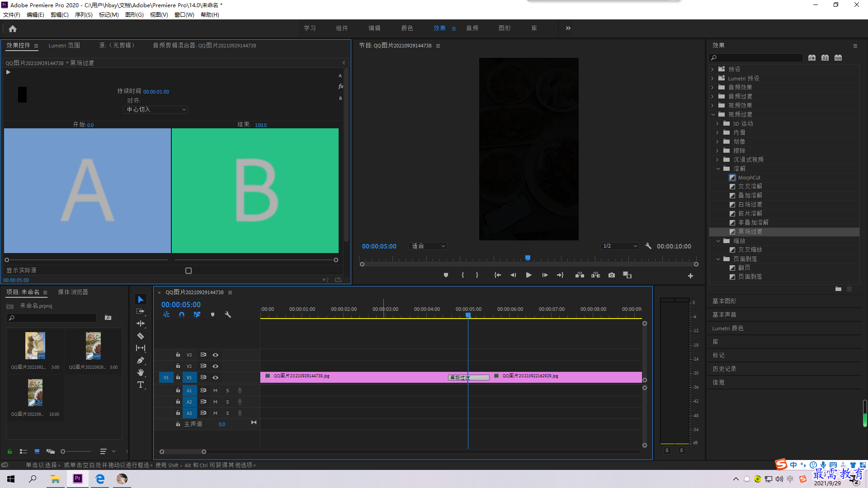
Task: Toggle V2 track output eye
Action: pyautogui.click(x=216, y=366)
